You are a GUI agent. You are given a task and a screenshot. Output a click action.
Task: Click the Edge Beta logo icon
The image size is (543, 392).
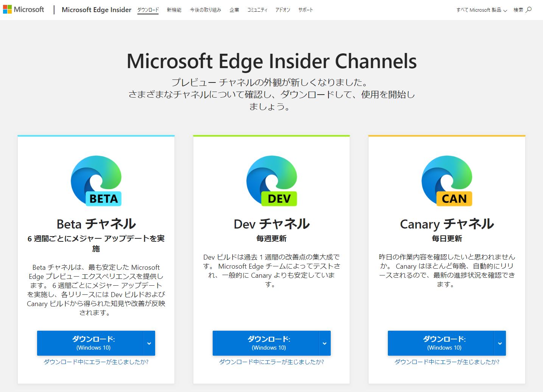click(96, 181)
